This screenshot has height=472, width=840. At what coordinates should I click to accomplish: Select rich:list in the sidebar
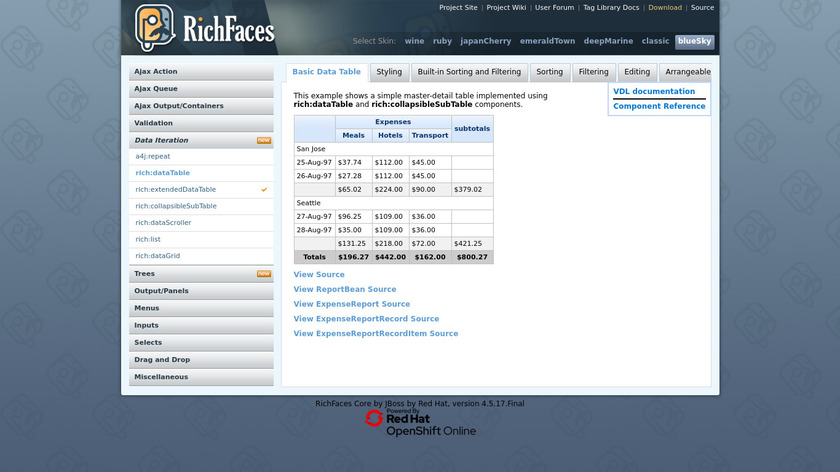(x=148, y=239)
